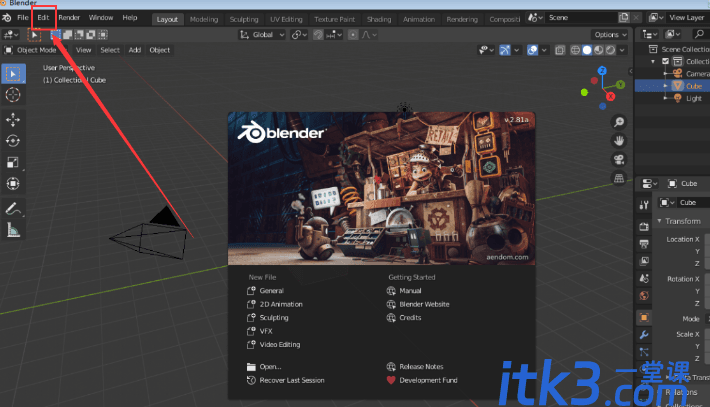Click the red X axis gizmo ball
Screen dimensions: 710x407
click(x=610, y=96)
